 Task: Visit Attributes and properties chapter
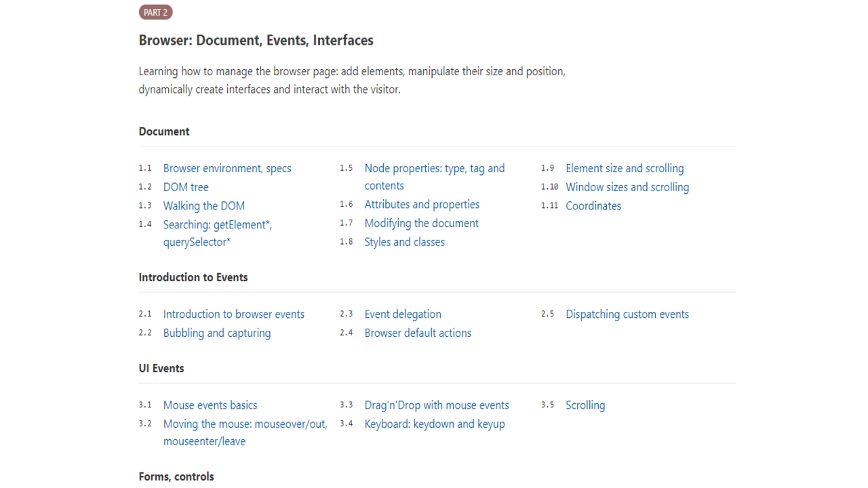pos(422,205)
